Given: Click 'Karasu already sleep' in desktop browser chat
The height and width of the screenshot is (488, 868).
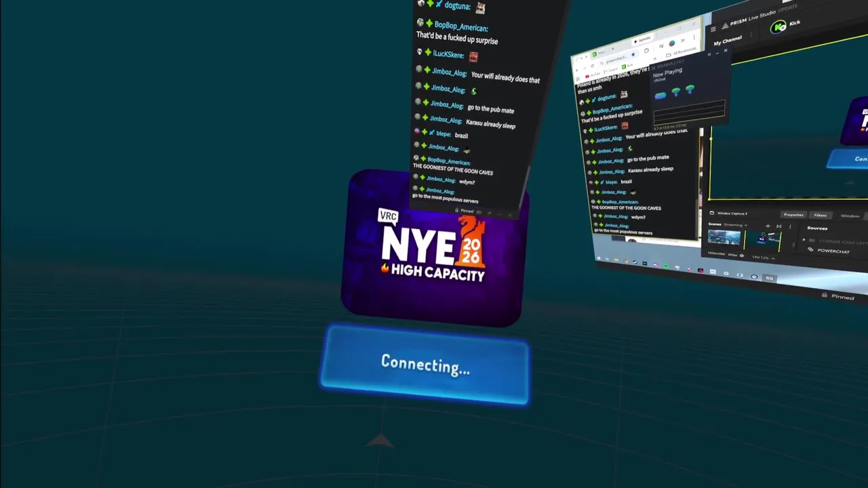Looking at the screenshot, I should (650, 169).
